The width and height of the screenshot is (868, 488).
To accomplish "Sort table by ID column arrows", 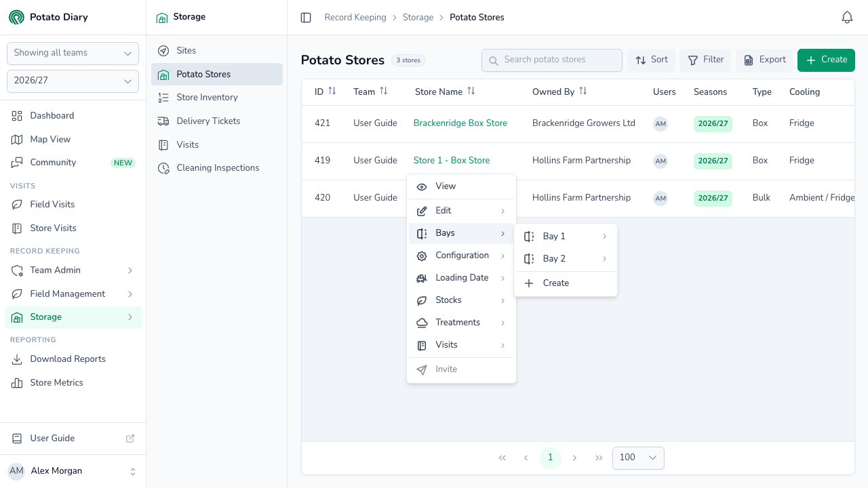I will pos(332,91).
